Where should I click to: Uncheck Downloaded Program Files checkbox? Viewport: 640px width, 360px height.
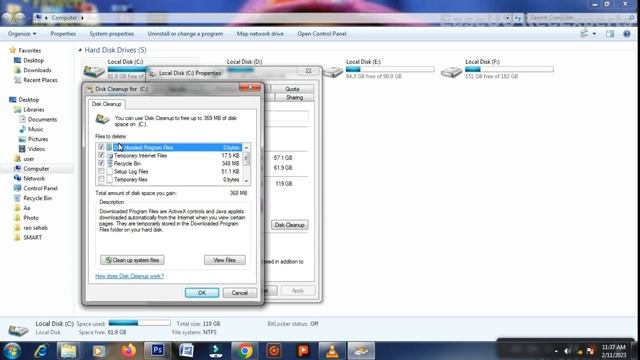pyautogui.click(x=101, y=147)
